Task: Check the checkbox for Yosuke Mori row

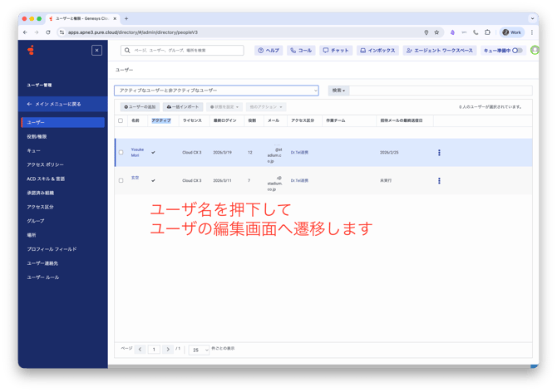Action: click(x=121, y=152)
